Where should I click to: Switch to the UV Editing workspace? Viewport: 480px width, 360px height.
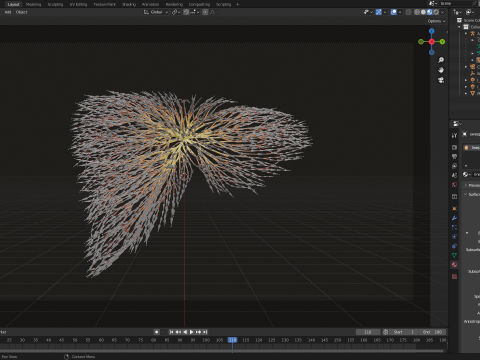78,4
